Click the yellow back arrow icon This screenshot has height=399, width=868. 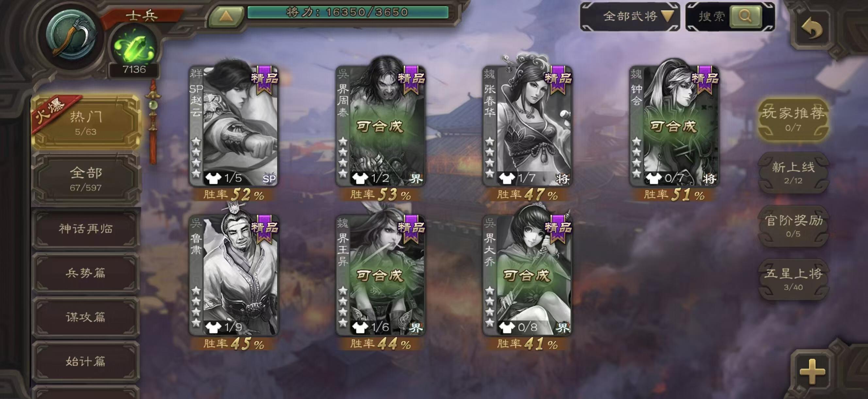tap(811, 28)
